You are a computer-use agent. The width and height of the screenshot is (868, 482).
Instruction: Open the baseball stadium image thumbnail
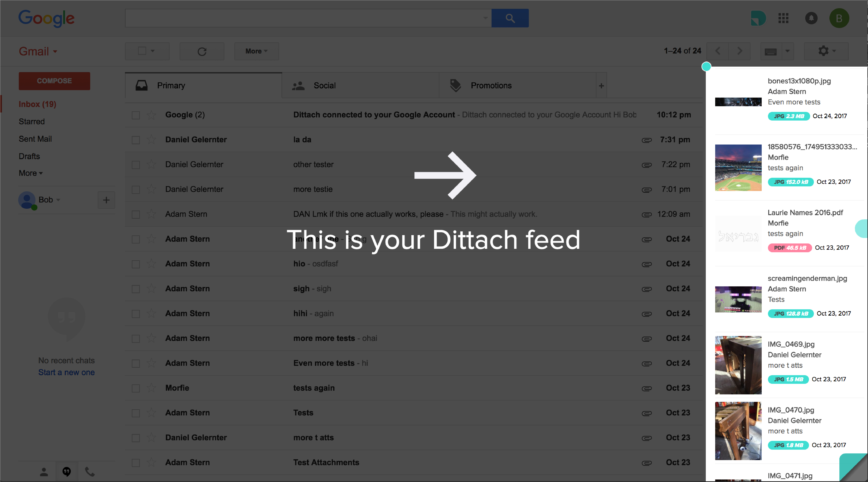738,168
